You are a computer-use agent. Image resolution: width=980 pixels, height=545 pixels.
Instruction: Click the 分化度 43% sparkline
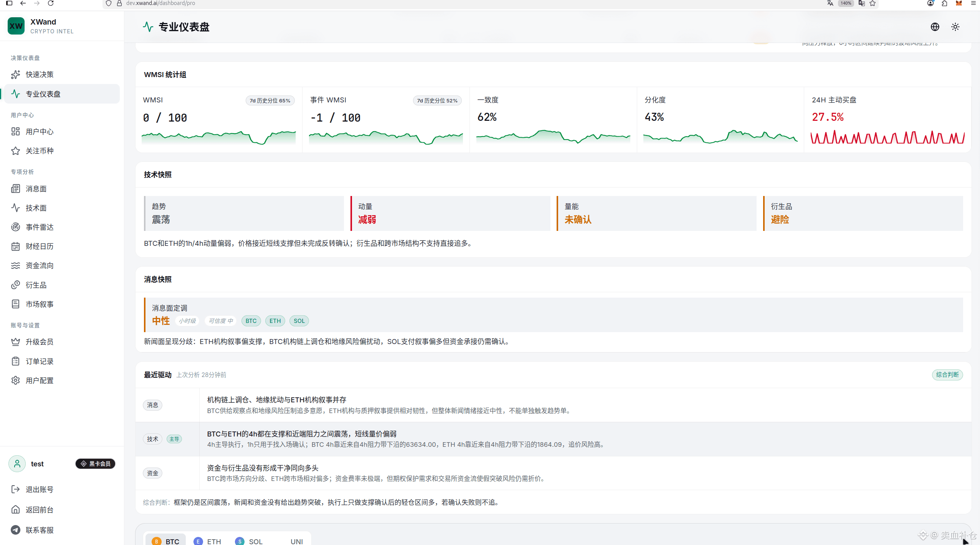click(x=721, y=137)
